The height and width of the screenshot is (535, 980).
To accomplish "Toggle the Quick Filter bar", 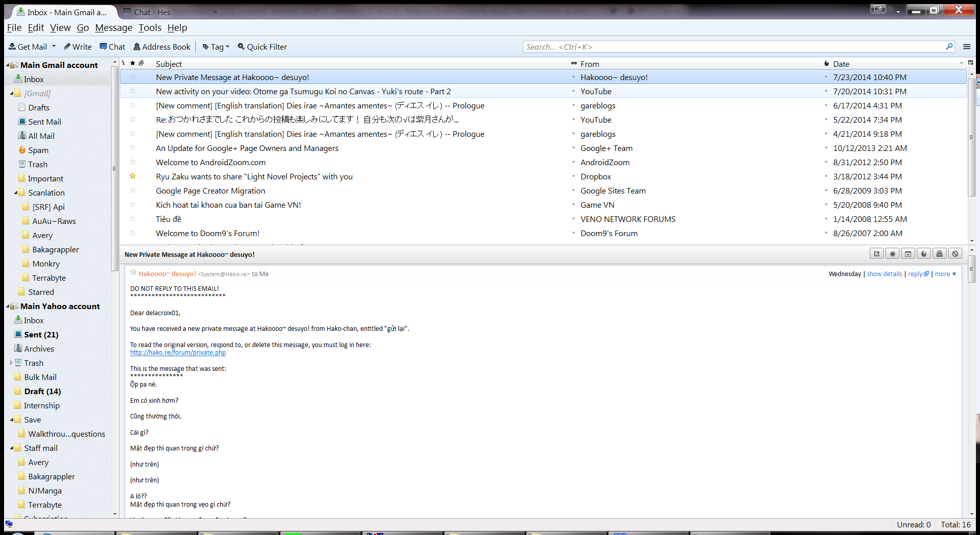I will click(262, 47).
